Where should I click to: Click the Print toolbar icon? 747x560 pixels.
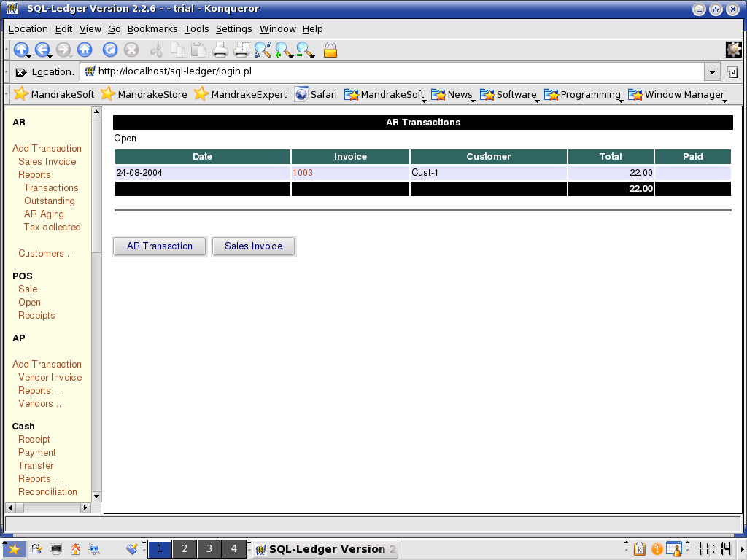pos(220,50)
